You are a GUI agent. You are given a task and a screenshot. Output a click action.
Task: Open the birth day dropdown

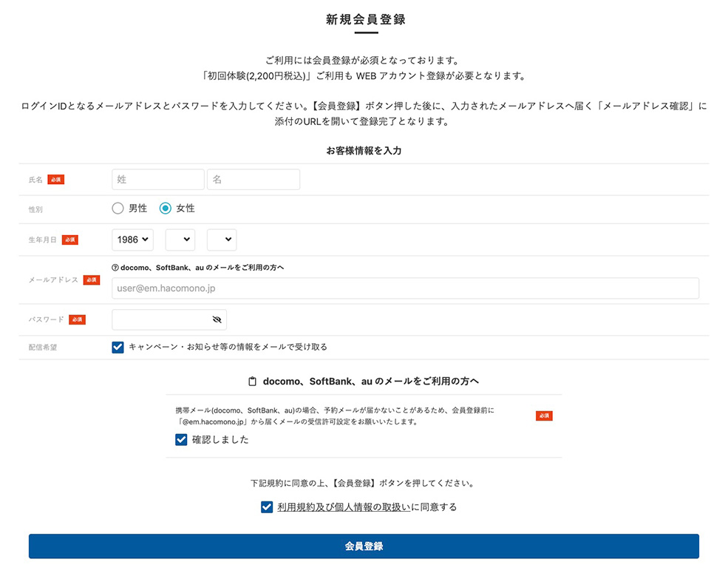(221, 240)
